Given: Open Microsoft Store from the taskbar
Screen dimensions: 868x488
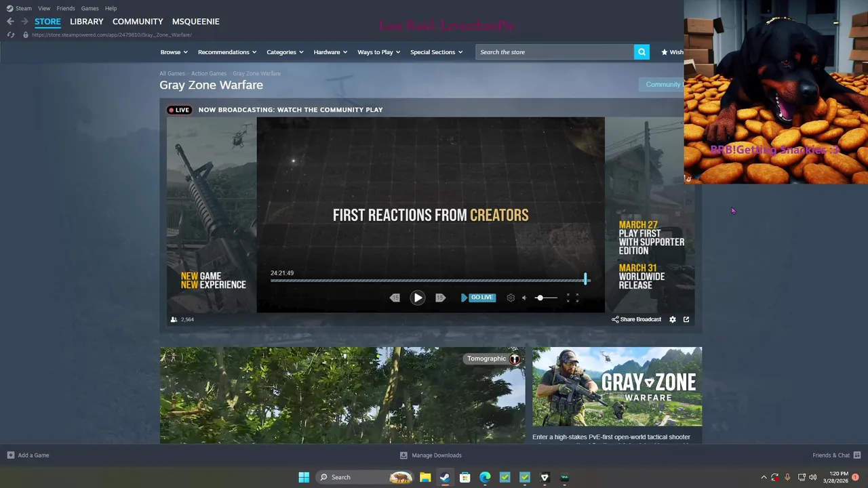Looking at the screenshot, I should pyautogui.click(x=465, y=477).
